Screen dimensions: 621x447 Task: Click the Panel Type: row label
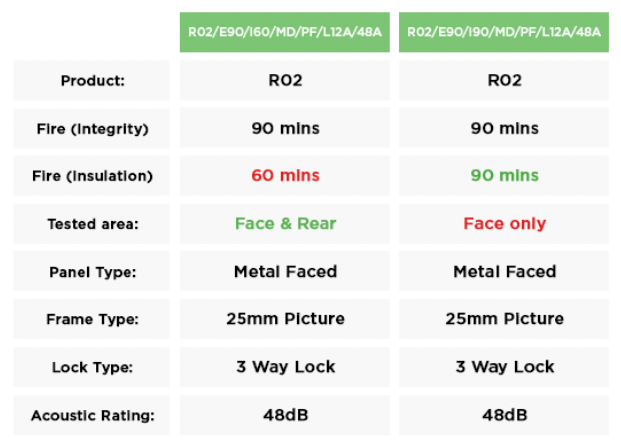(91, 272)
